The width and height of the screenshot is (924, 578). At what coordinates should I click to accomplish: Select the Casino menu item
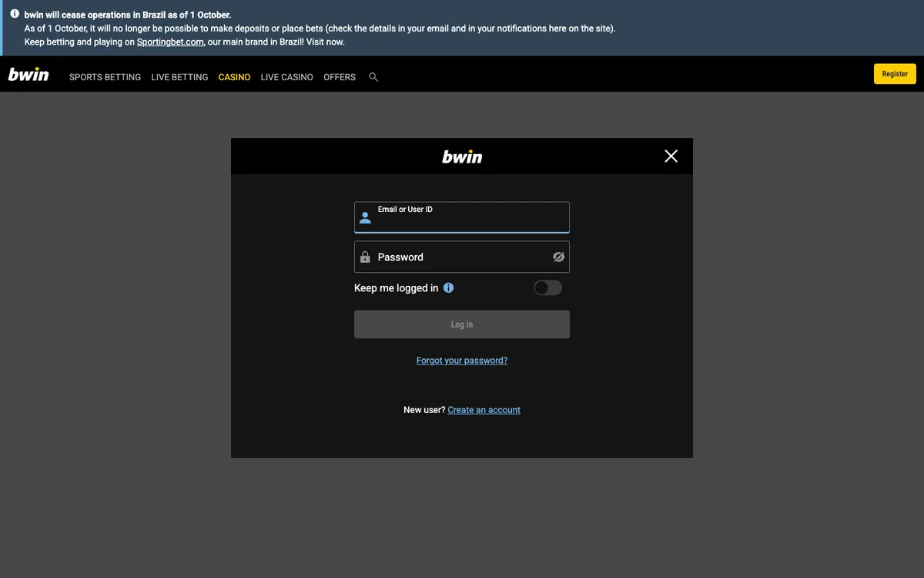[234, 77]
